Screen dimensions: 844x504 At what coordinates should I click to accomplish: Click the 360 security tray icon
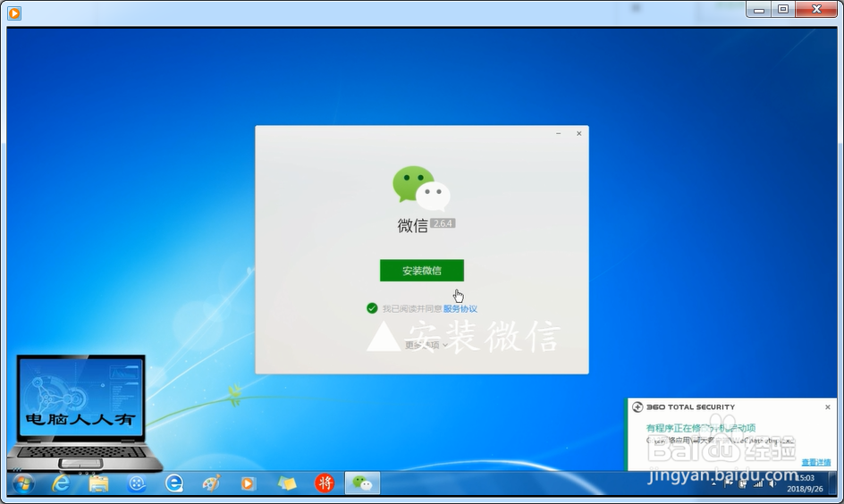tap(743, 483)
